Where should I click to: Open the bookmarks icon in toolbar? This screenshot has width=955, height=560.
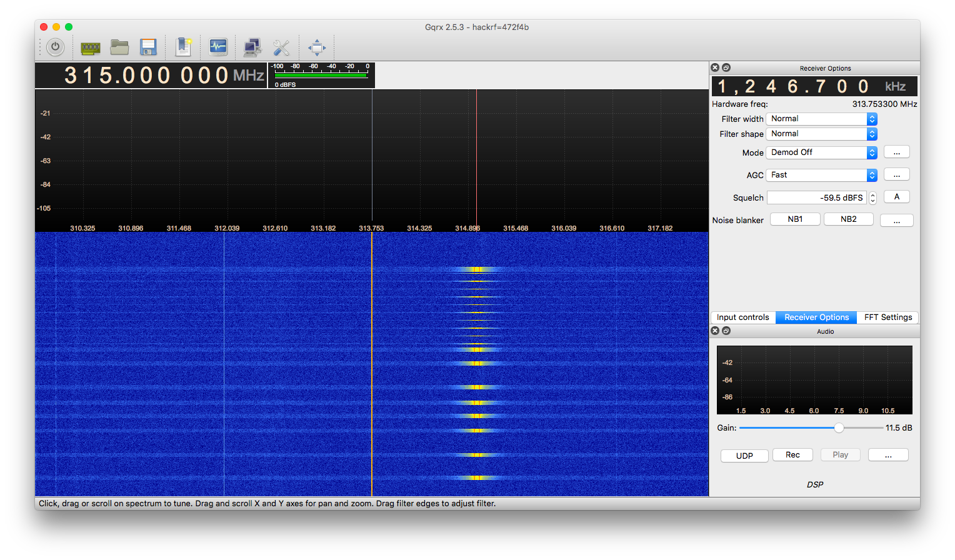183,47
